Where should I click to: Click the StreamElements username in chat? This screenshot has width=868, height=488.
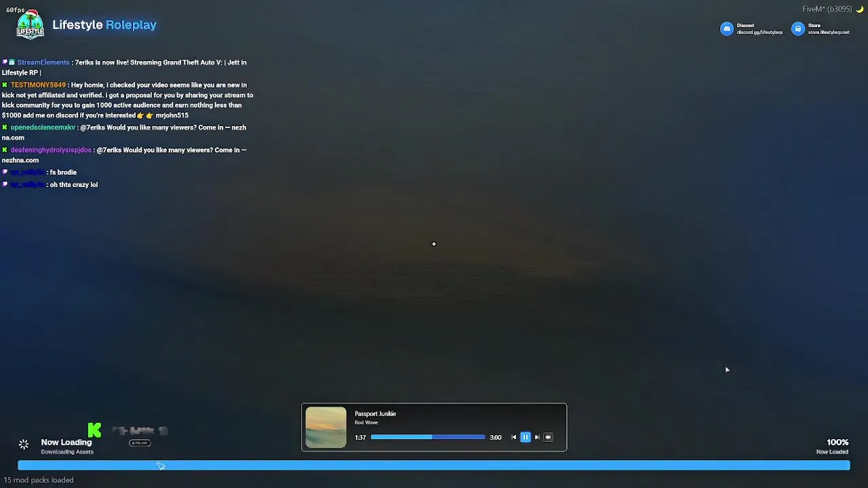(43, 62)
